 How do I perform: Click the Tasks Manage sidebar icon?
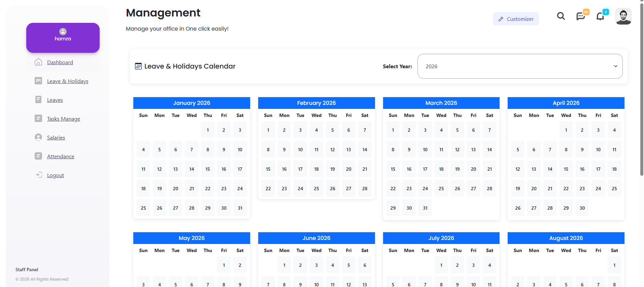tap(38, 118)
